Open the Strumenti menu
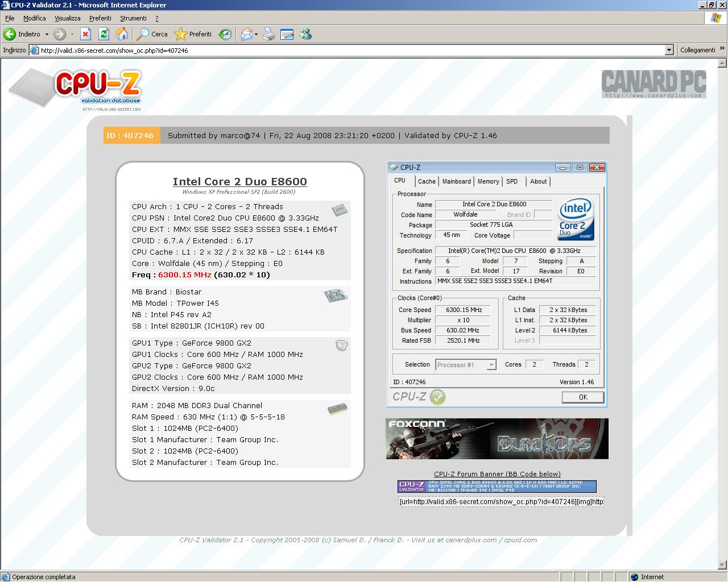Screen dimensions: 728x582 [133, 18]
